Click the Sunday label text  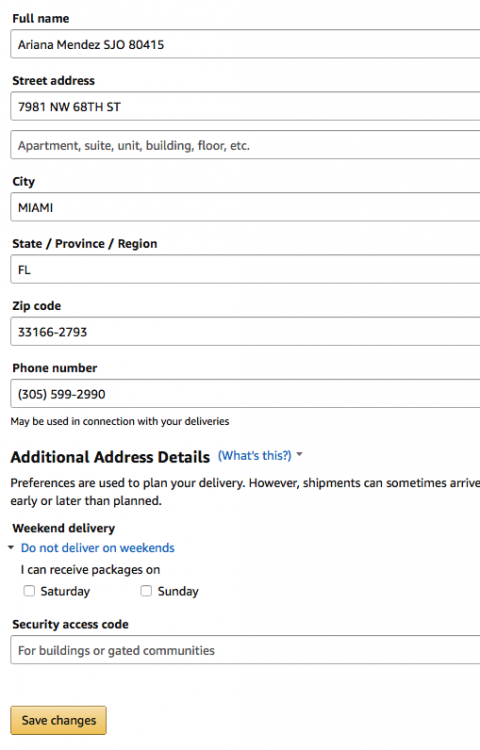(x=178, y=592)
